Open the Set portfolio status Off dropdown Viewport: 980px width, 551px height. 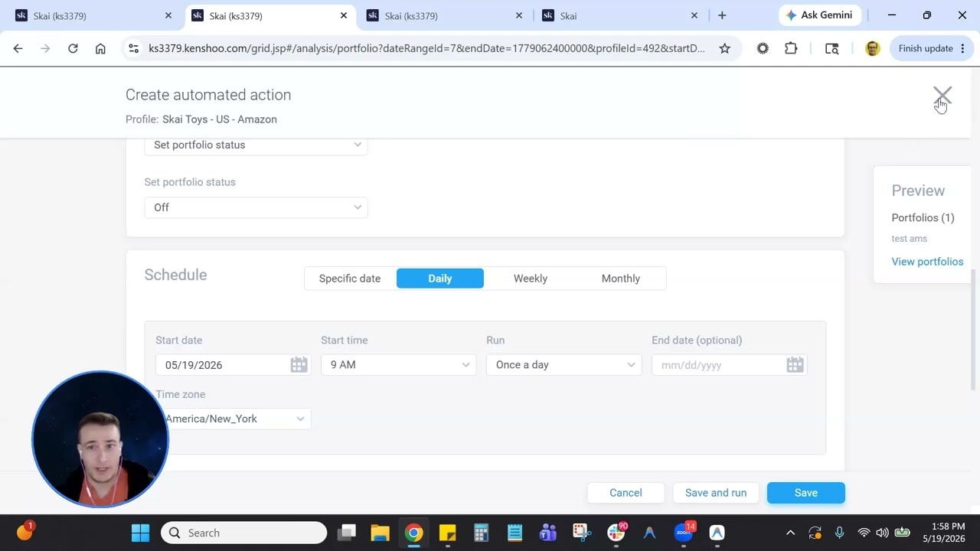(256, 207)
